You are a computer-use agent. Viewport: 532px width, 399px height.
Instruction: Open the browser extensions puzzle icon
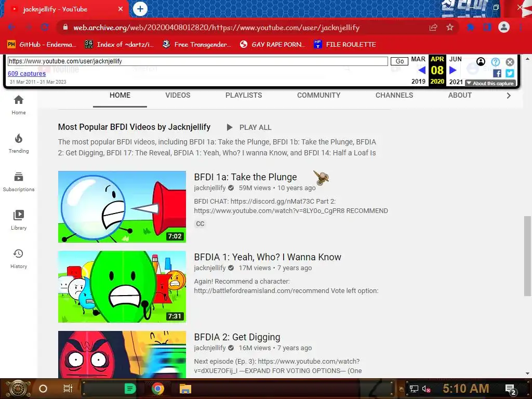click(x=471, y=28)
